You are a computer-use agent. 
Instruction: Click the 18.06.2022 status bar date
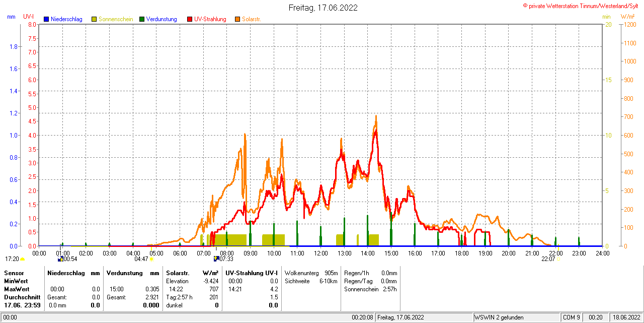[x=626, y=317]
